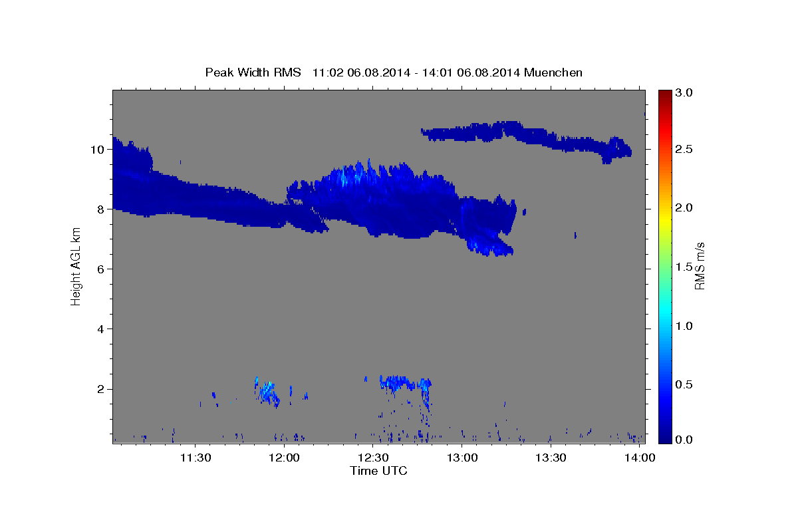This screenshot has height=532, width=798.
Task: Click the low cloud patch near 2 km at 11:55
Action: pyautogui.click(x=267, y=391)
